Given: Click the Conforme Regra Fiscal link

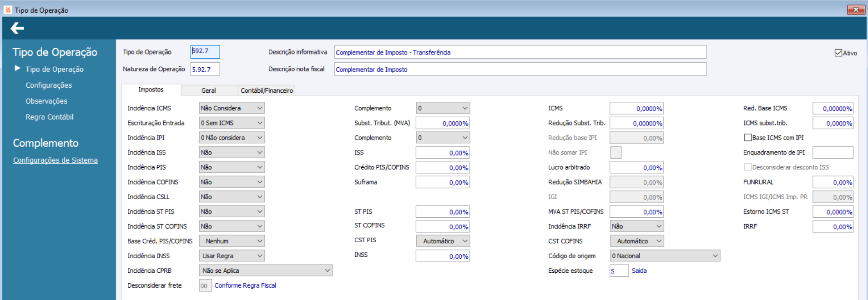Looking at the screenshot, I should coord(245,285).
